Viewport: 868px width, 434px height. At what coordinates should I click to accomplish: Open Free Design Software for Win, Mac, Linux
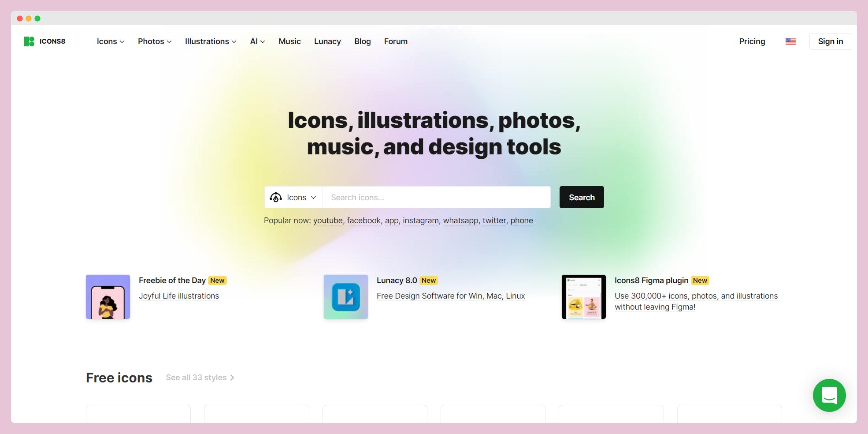451,296
